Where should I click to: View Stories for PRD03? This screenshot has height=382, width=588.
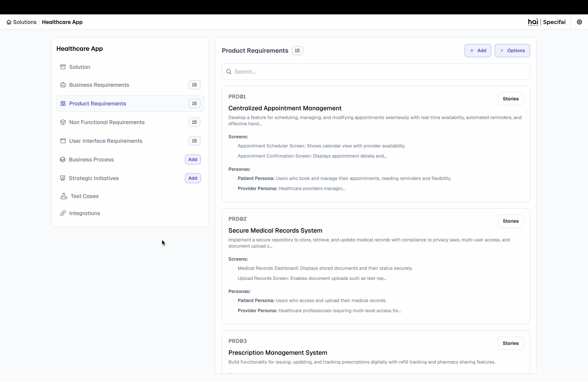click(511, 343)
